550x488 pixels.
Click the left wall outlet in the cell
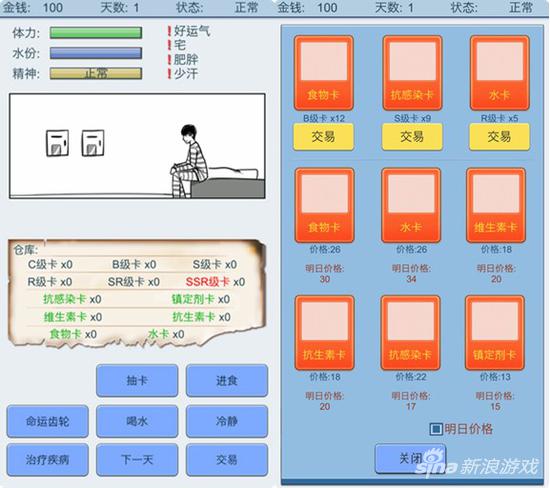click(x=57, y=143)
